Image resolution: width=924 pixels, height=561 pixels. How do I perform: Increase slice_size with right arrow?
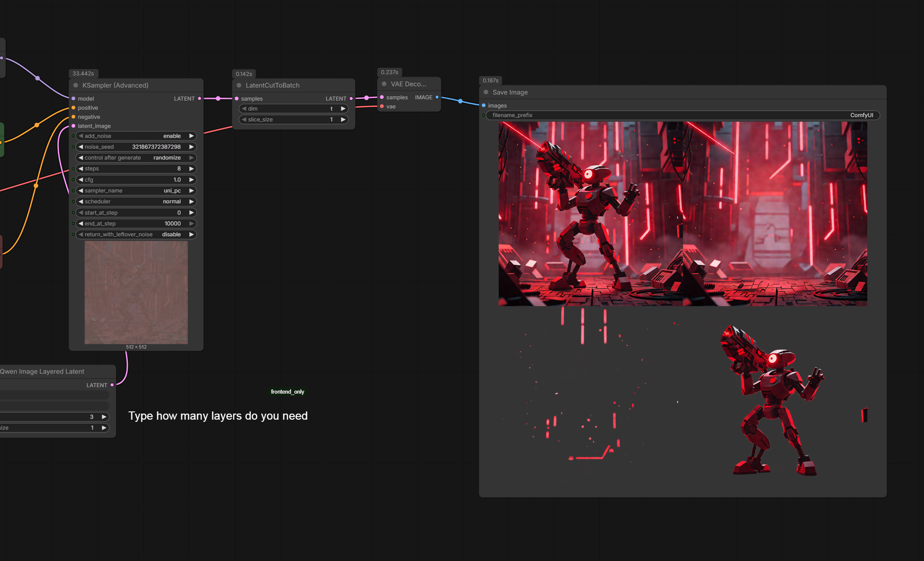(343, 120)
